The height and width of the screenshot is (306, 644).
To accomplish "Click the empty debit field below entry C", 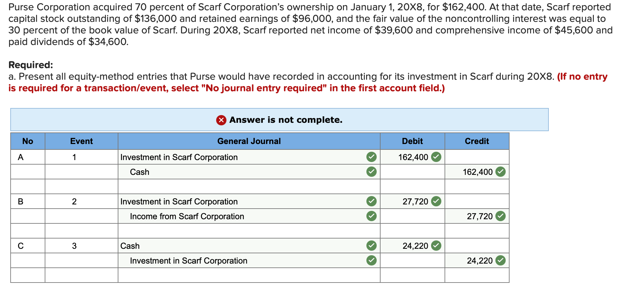I will [x=413, y=275].
